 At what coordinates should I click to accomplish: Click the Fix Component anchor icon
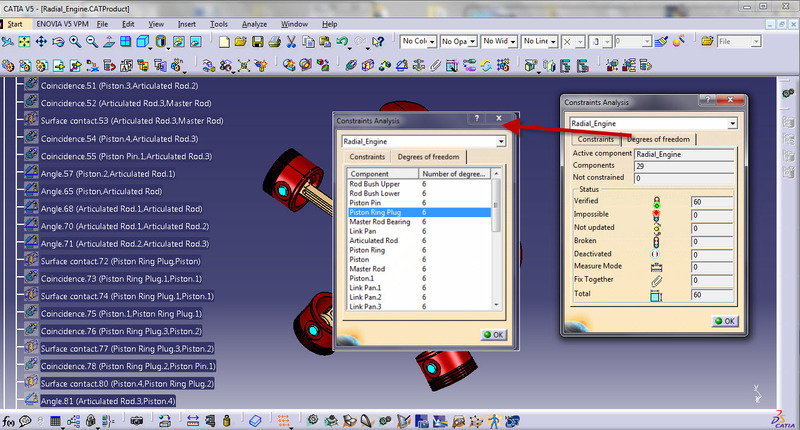pyautogui.click(x=419, y=65)
